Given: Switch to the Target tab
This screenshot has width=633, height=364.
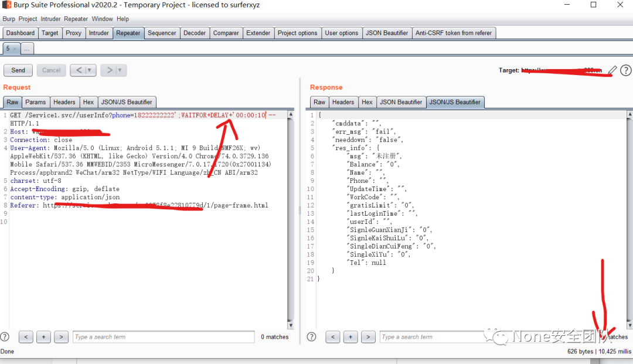Looking at the screenshot, I should (50, 33).
